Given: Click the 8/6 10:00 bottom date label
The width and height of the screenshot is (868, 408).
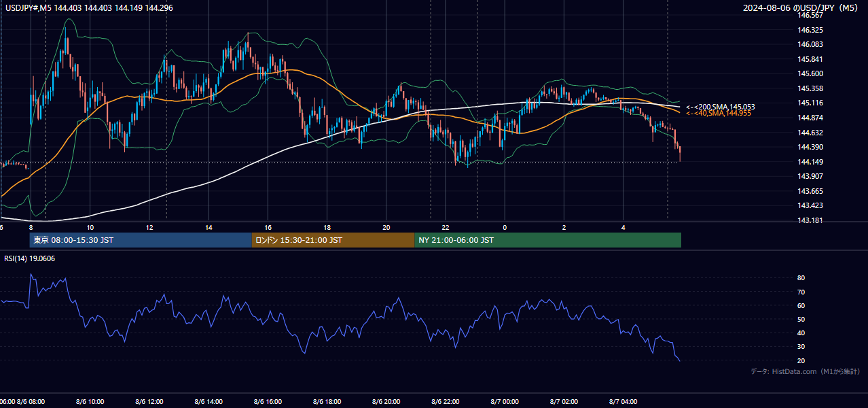Looking at the screenshot, I should [90, 401].
